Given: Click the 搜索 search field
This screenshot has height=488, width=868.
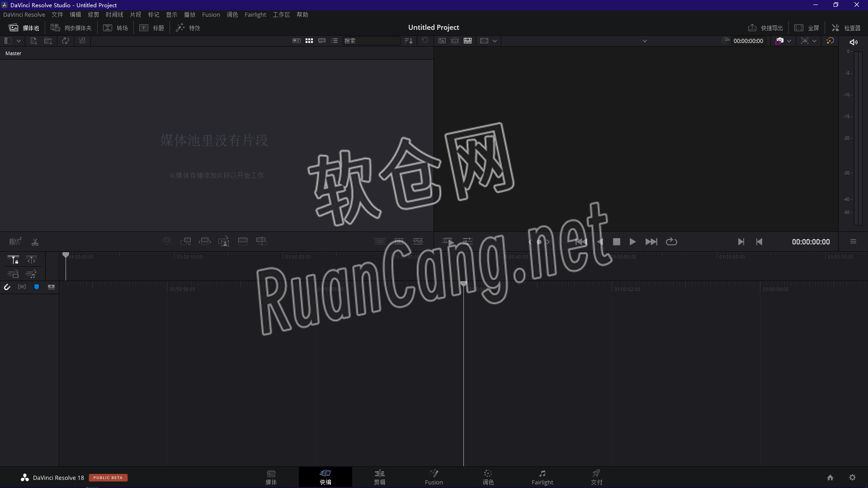Looking at the screenshot, I should point(371,41).
